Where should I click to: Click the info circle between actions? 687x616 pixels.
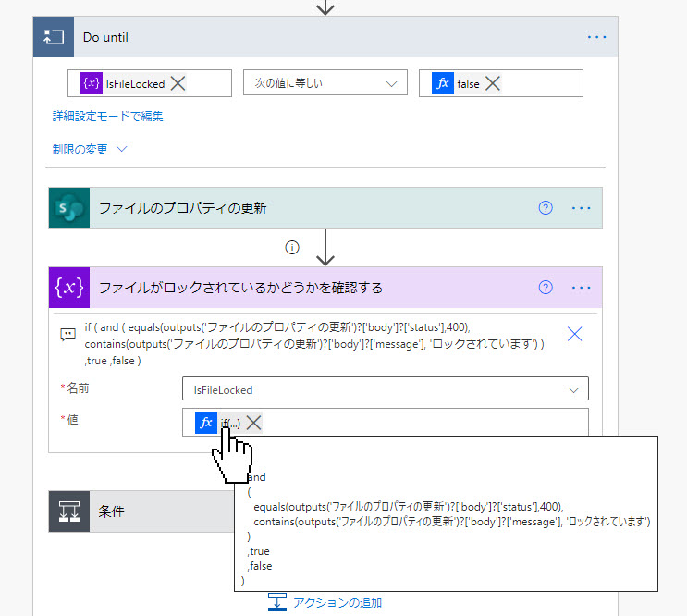pyautogui.click(x=292, y=248)
